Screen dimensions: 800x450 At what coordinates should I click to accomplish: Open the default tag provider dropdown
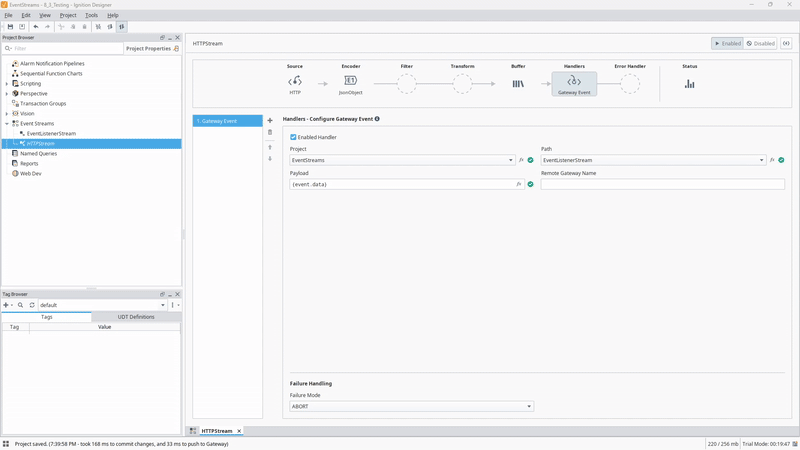[x=102, y=305]
